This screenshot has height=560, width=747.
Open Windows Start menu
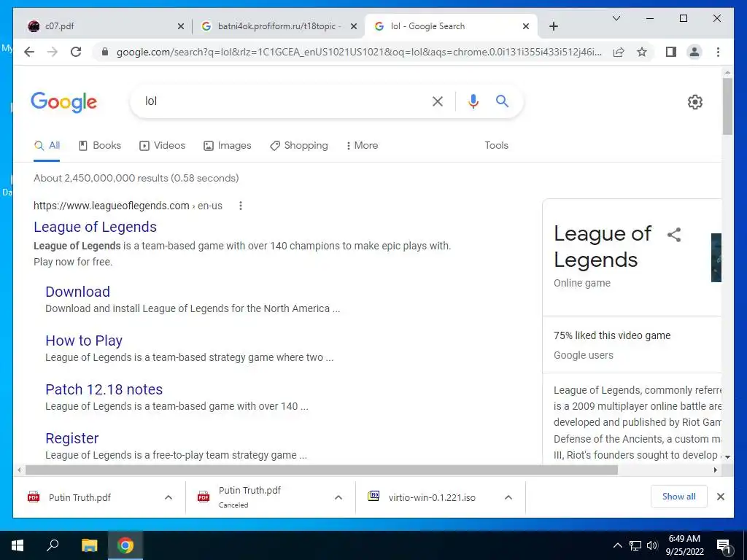click(x=18, y=545)
